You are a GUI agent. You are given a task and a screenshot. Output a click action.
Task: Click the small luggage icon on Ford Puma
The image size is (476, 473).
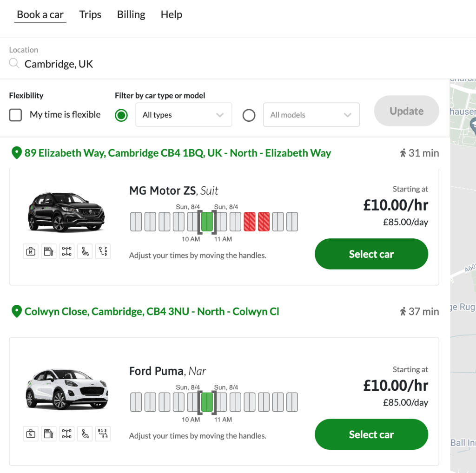point(31,434)
